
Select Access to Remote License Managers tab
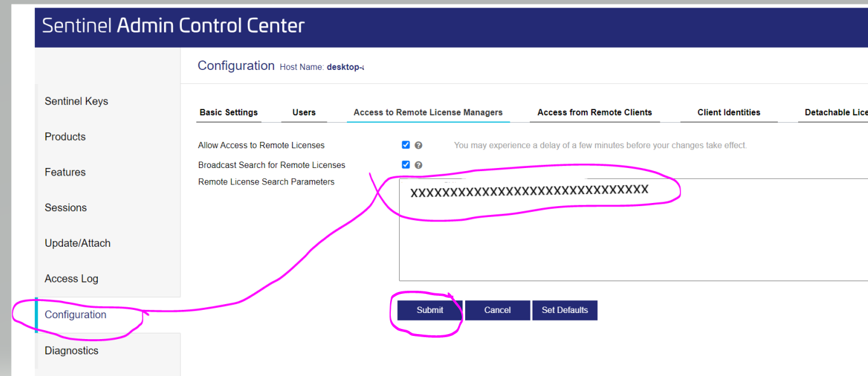pyautogui.click(x=428, y=113)
